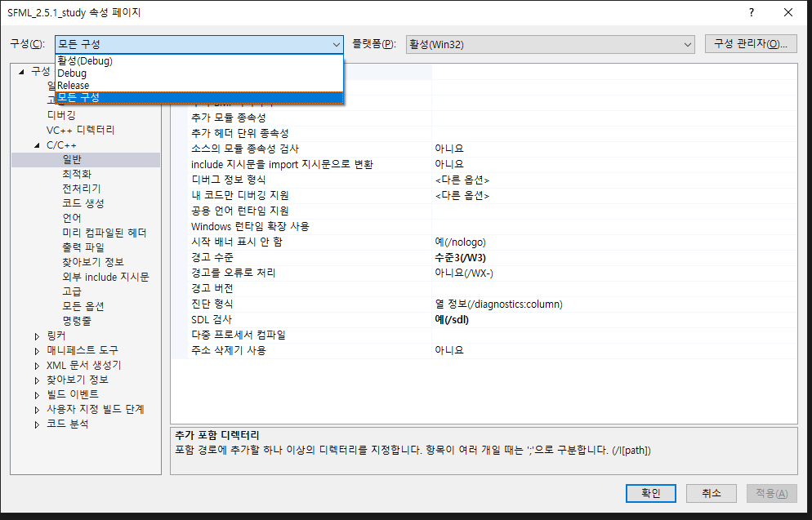Click the 진단 형식 property
812x520 pixels.
[x=212, y=304]
